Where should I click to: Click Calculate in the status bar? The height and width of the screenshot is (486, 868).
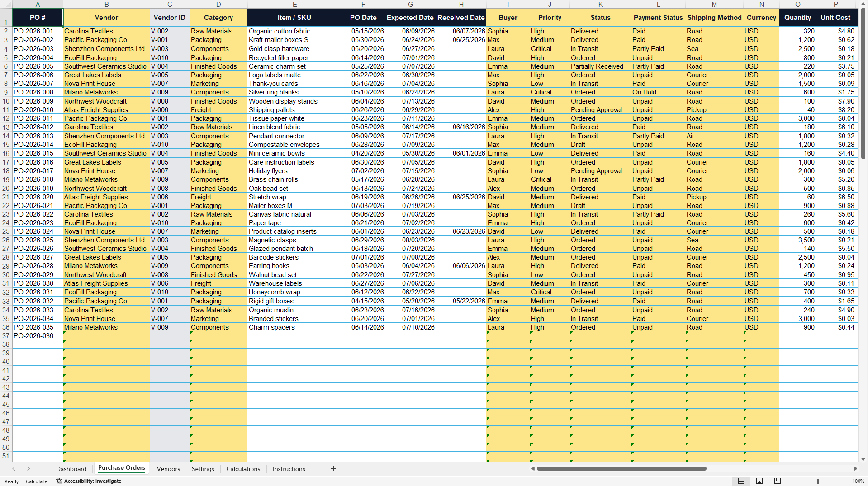point(36,481)
